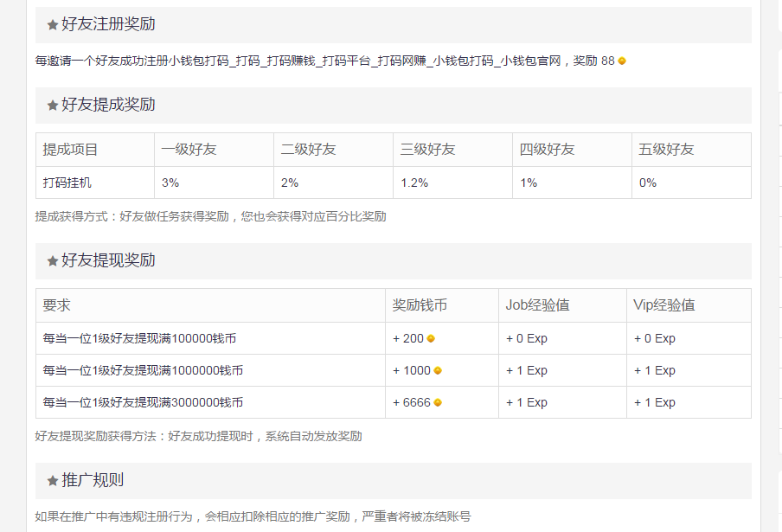Click the coin icon next to + 1000
This screenshot has height=532, width=782.
point(438,370)
